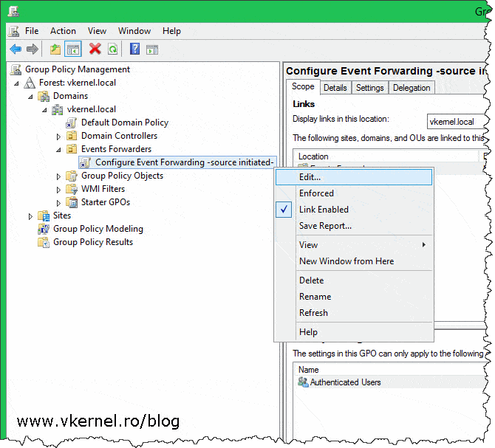Click the Up one level folder icon
The image size is (495, 448).
click(55, 49)
